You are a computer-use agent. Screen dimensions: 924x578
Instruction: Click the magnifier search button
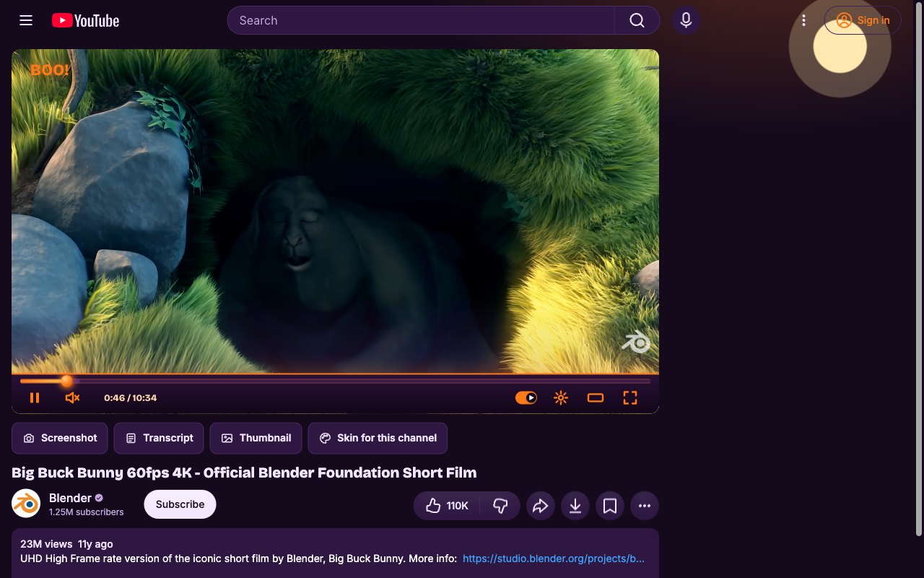pyautogui.click(x=637, y=20)
